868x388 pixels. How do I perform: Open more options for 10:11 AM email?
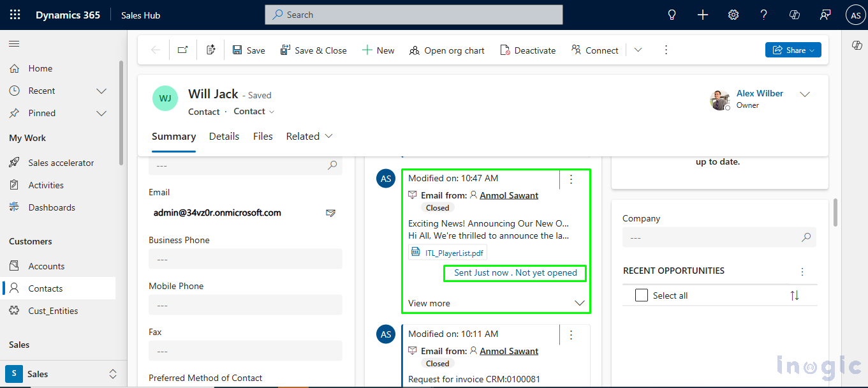pos(571,334)
